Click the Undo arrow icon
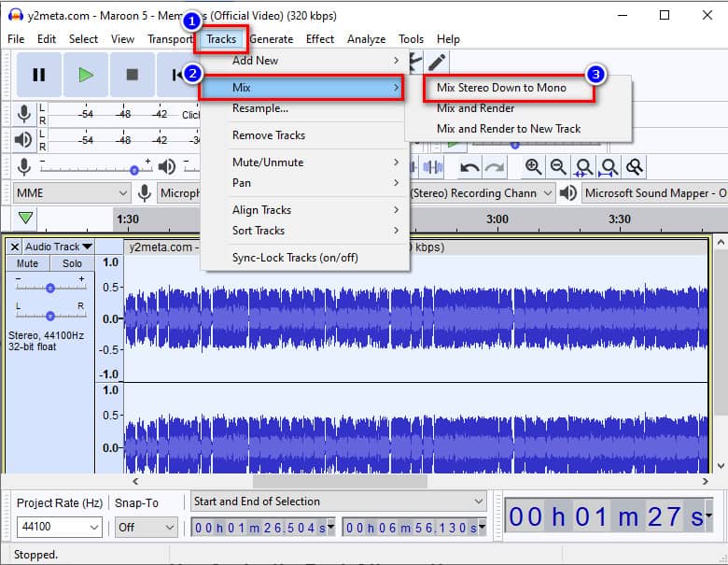Screen dimensions: 728x565 tap(469, 167)
